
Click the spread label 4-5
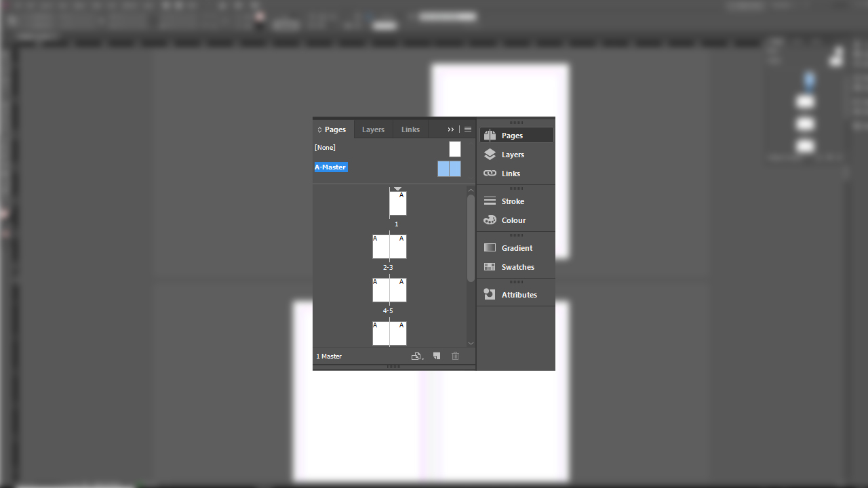click(x=388, y=311)
